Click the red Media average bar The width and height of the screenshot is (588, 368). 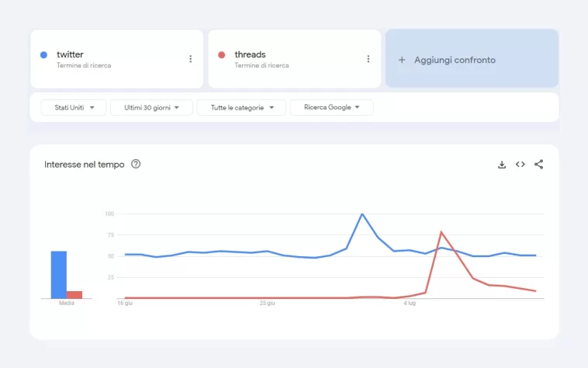pos(74,295)
